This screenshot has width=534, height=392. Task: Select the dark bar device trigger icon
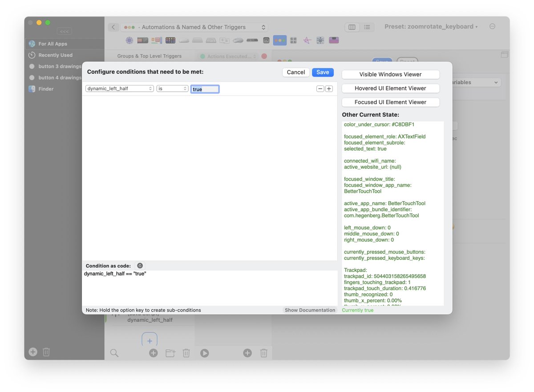(x=252, y=40)
